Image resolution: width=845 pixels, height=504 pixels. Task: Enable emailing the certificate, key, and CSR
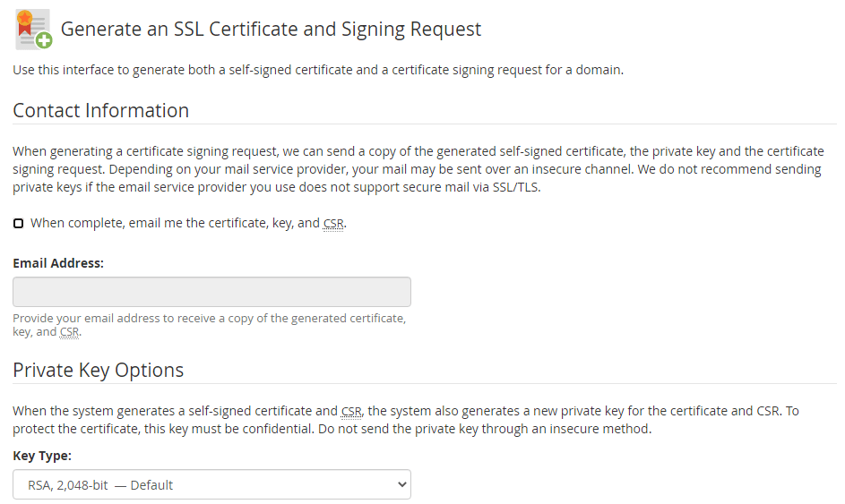pos(18,224)
